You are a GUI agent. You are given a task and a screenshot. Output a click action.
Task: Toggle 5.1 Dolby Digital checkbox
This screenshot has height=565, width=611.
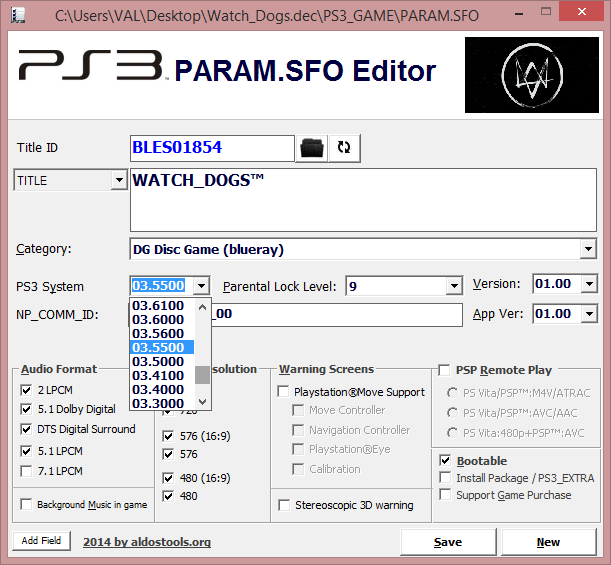tap(26, 409)
